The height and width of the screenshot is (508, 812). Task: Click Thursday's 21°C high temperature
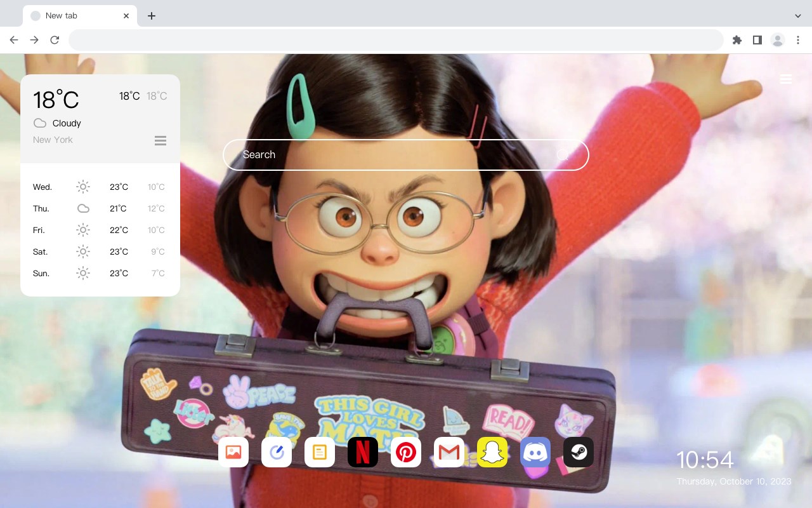pyautogui.click(x=118, y=208)
